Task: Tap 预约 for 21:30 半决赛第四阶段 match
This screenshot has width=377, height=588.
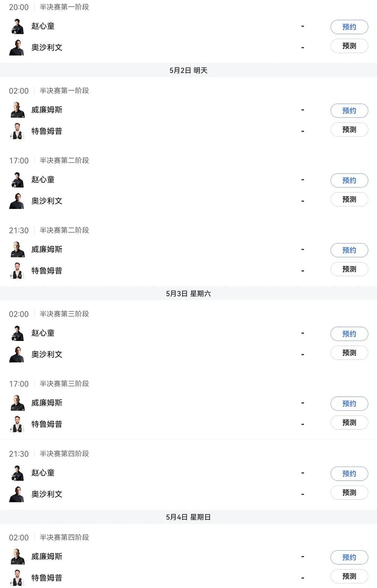Action: pos(349,474)
